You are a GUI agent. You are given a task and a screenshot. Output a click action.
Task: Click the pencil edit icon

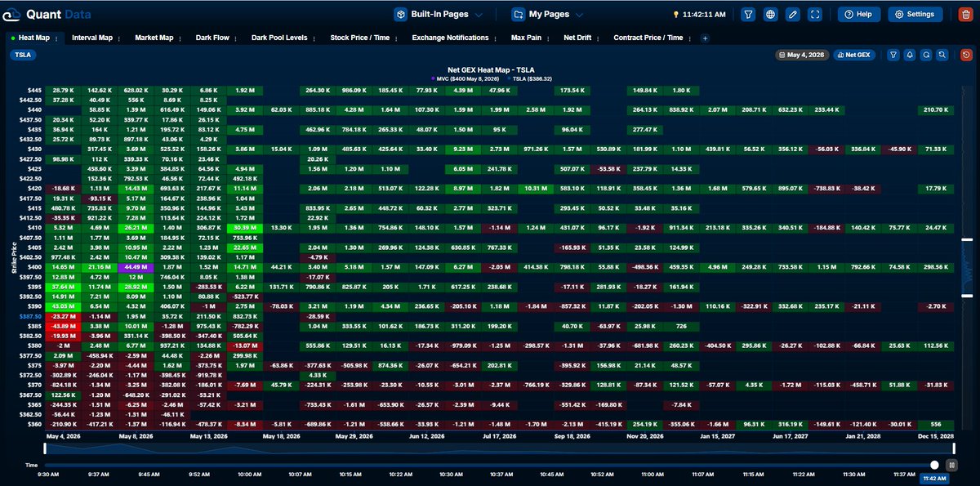(792, 14)
